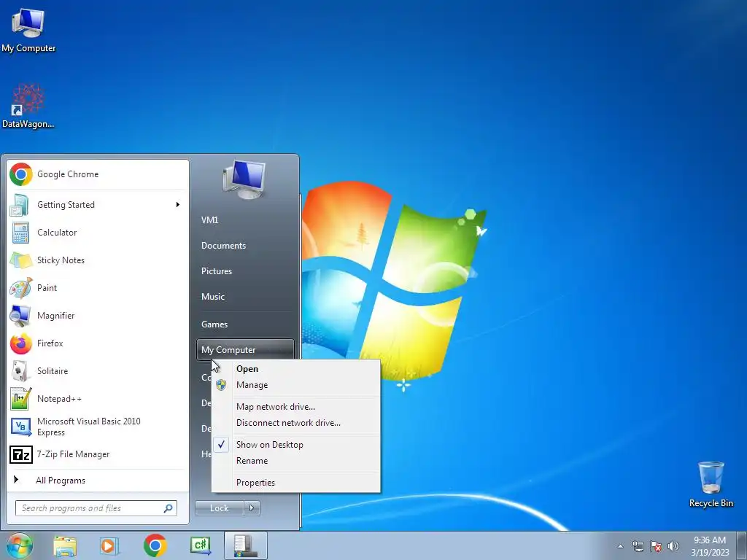Show hidden tray icons arrow
The height and width of the screenshot is (560, 747).
click(620, 546)
